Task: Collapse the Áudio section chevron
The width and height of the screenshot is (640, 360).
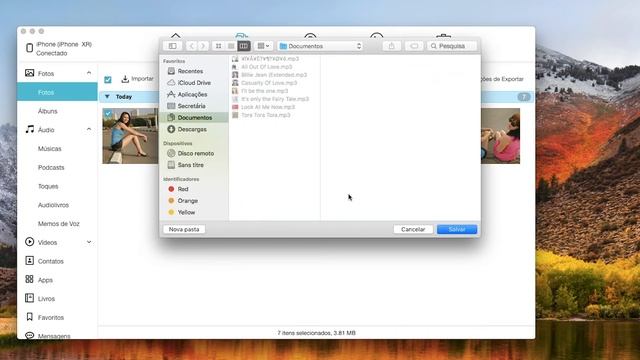Action: point(89,129)
